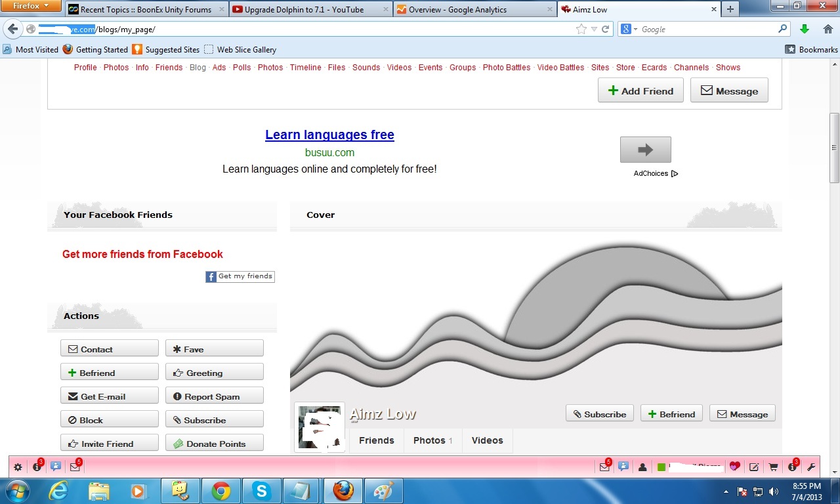840x504 pixels.
Task: Launch Skype from the taskbar
Action: click(262, 491)
